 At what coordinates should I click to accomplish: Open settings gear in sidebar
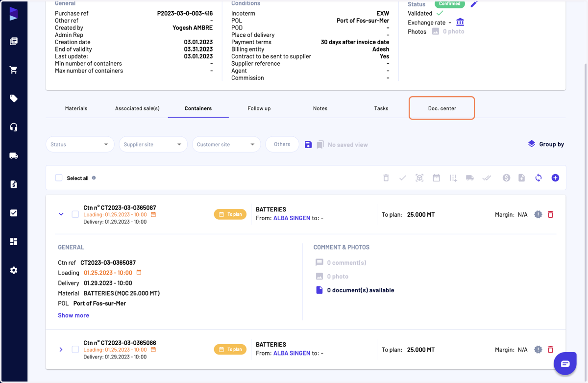(14, 270)
